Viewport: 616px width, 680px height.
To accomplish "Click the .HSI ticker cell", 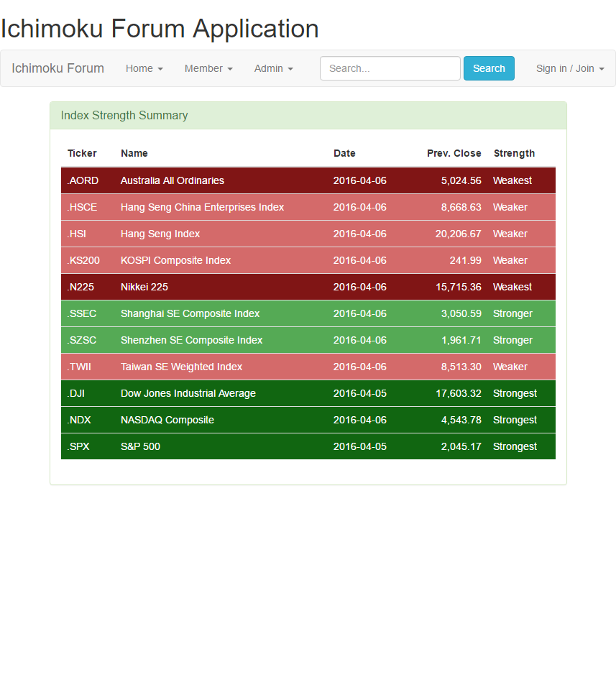I will tap(77, 234).
